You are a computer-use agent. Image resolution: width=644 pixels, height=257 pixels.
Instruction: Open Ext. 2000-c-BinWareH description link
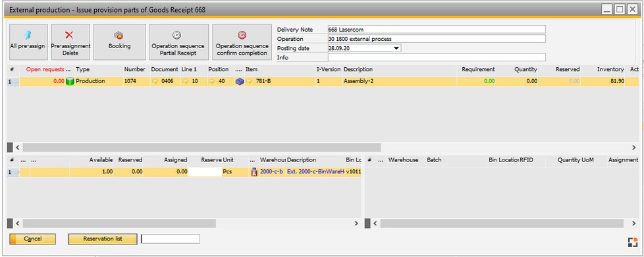(x=315, y=172)
